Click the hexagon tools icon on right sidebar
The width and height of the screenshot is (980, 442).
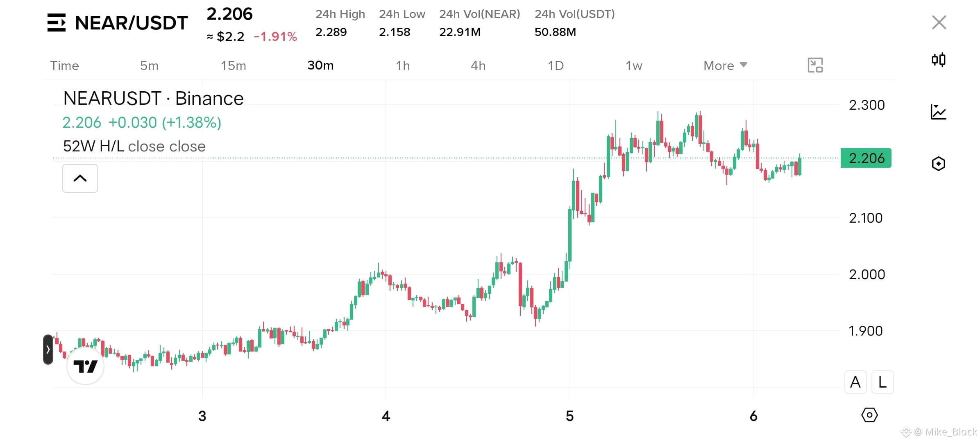(938, 164)
